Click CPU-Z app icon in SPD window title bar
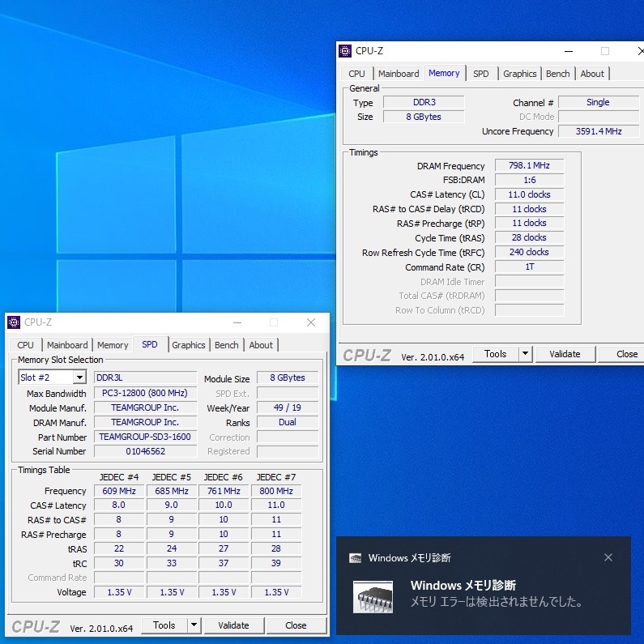Viewport: 644px width, 644px height. (x=14, y=322)
